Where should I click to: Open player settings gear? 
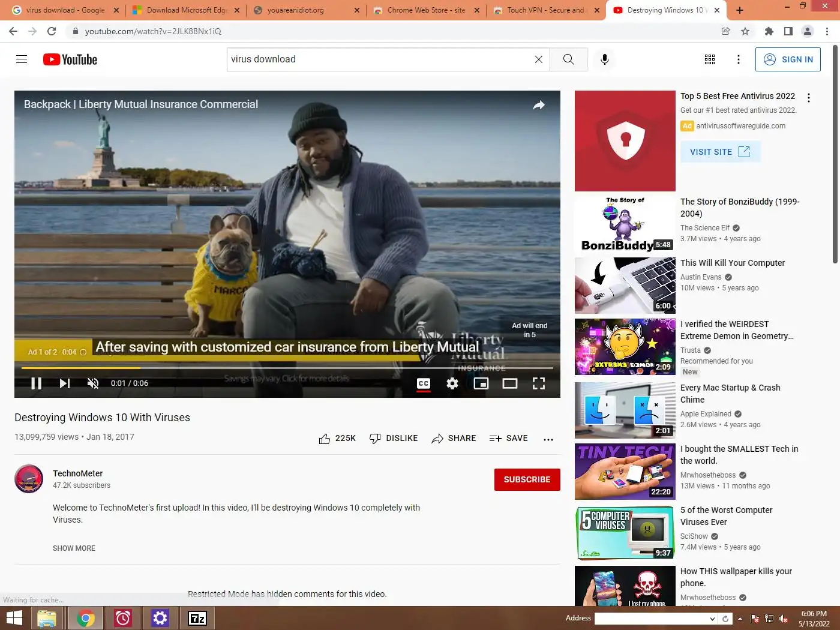(x=452, y=383)
